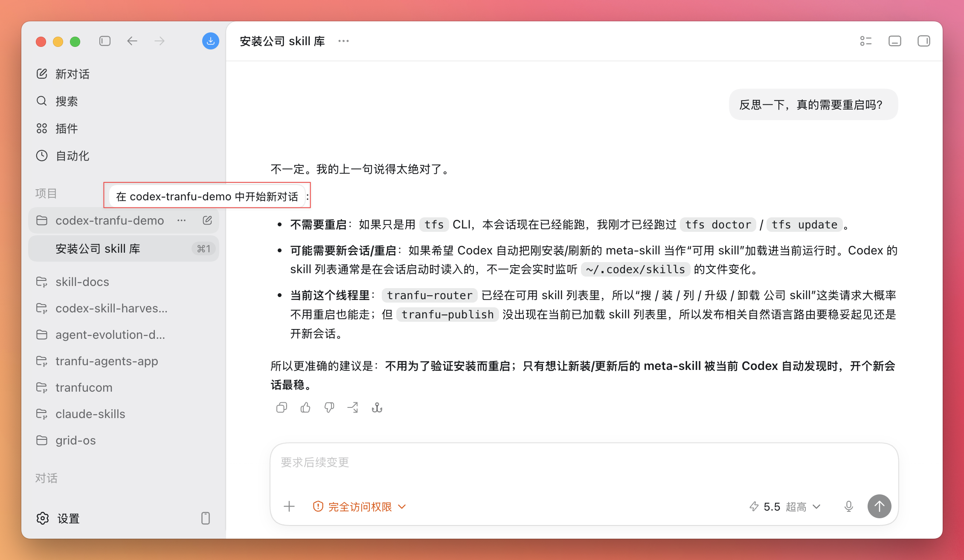Open the 5.5 超高 model dropdown
Screen dimensions: 964x560
click(x=785, y=506)
